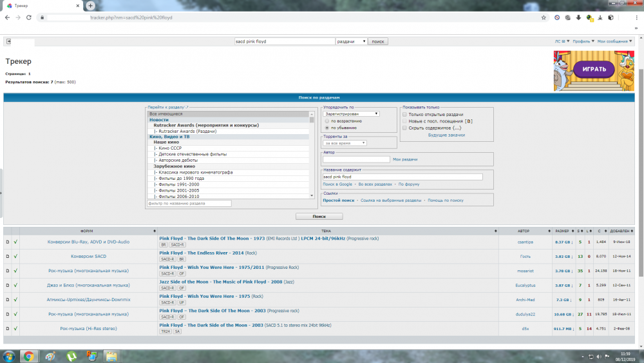This screenshot has width=644, height=363.
Task: Show hidden bookmarks with the double chevron
Action: point(636,28)
